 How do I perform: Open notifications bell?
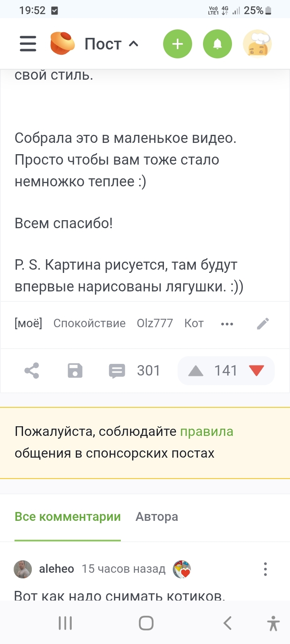[217, 44]
